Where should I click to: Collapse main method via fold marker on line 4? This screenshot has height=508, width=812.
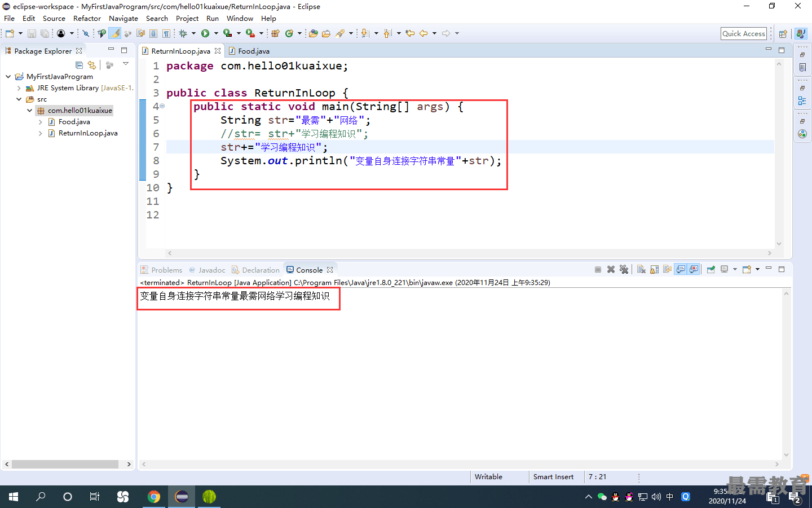pyautogui.click(x=162, y=106)
